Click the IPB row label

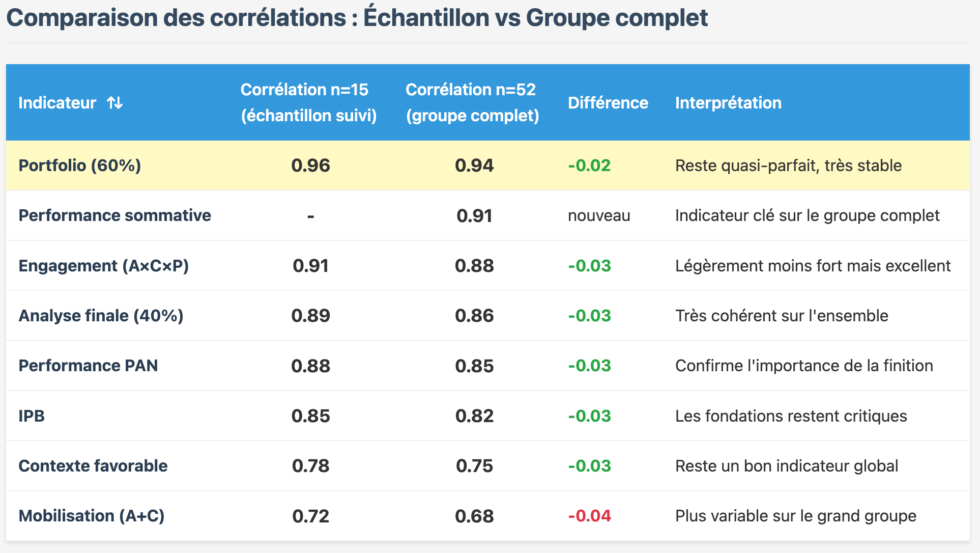click(32, 416)
